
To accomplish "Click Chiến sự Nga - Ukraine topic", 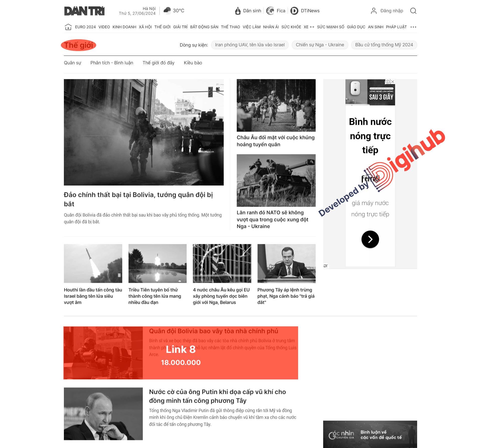I will [x=319, y=45].
